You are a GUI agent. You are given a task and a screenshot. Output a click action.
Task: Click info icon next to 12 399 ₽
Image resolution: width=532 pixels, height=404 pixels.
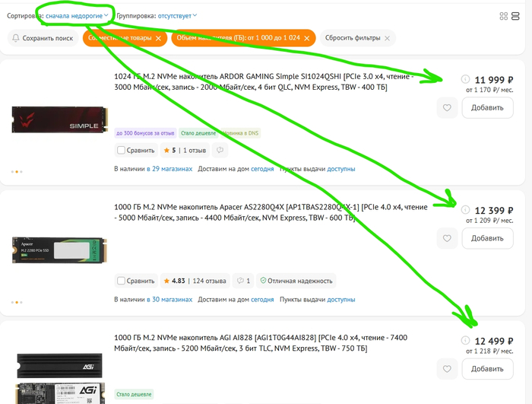(465, 210)
